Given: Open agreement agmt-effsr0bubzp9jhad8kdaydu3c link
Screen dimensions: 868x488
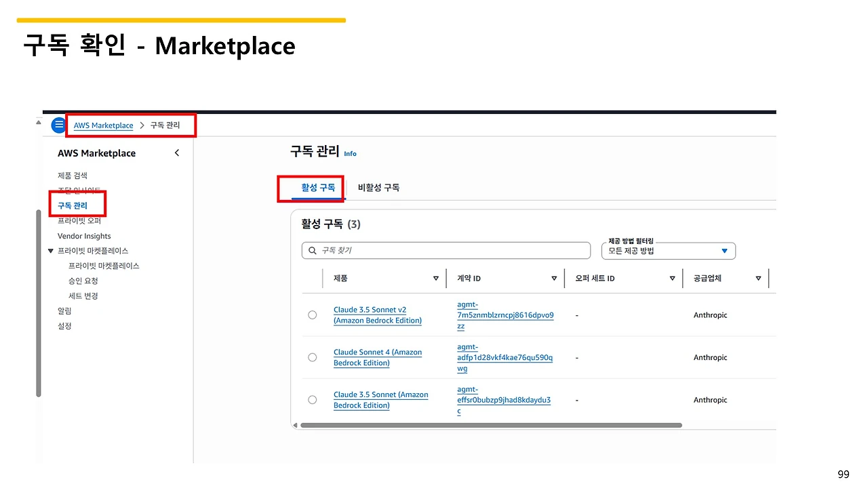Looking at the screenshot, I should click(x=504, y=400).
